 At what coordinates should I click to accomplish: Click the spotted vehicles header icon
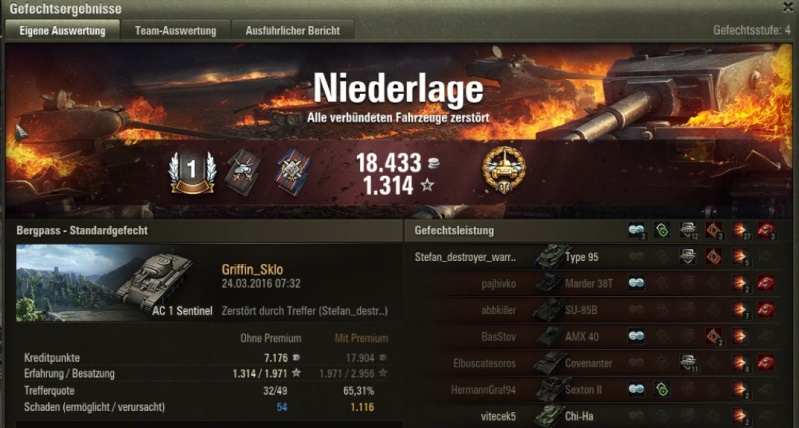pos(636,230)
